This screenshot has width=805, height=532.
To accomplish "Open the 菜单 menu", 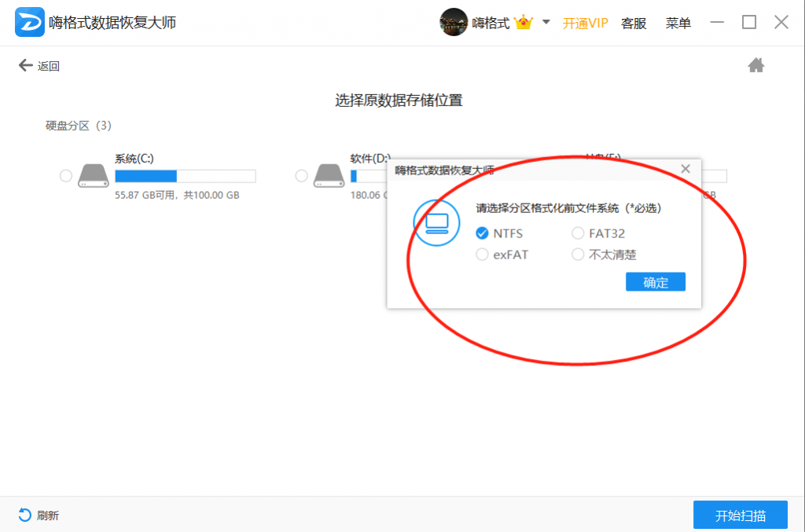I will [x=678, y=23].
